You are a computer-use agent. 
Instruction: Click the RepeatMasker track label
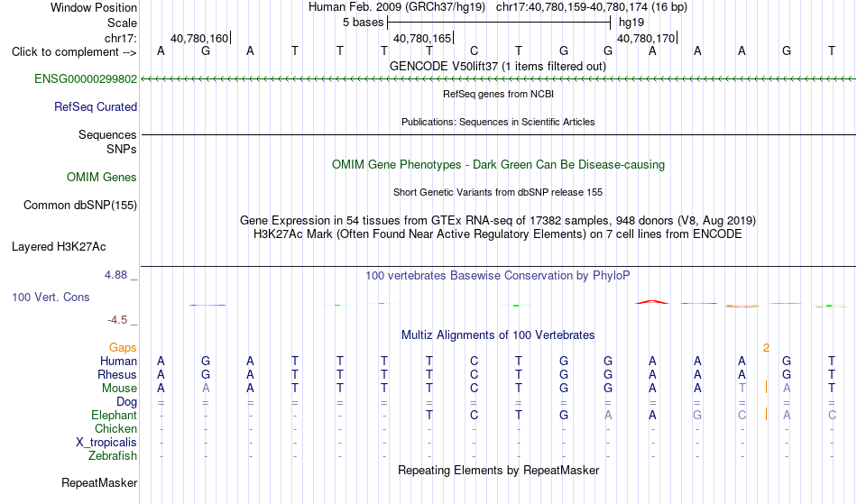point(99,483)
